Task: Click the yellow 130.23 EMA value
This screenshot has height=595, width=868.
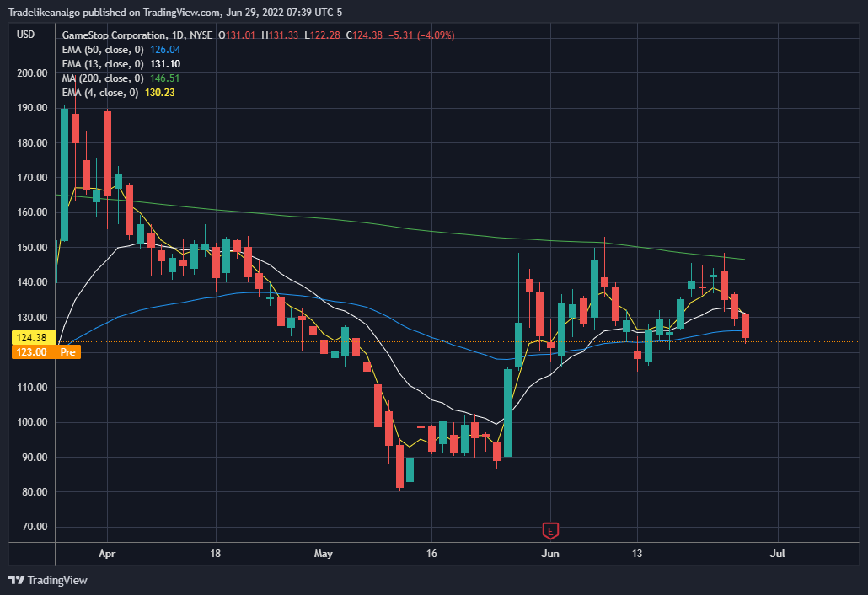Action: (x=160, y=93)
